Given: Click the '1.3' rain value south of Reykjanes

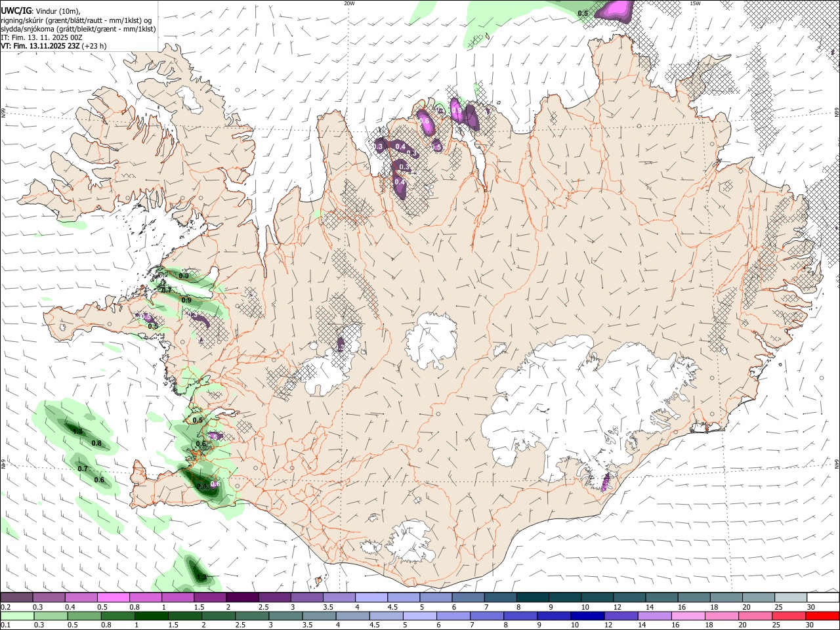Looking at the screenshot, I should [202, 577].
